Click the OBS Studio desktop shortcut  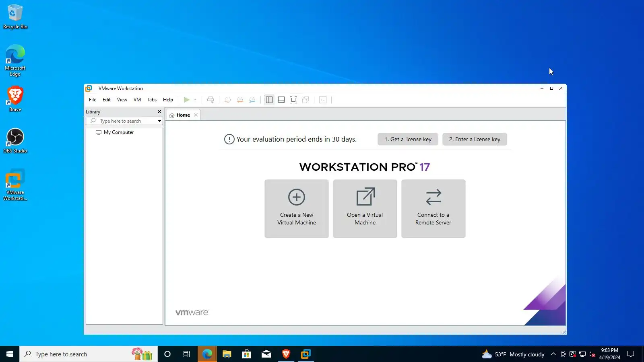click(15, 141)
